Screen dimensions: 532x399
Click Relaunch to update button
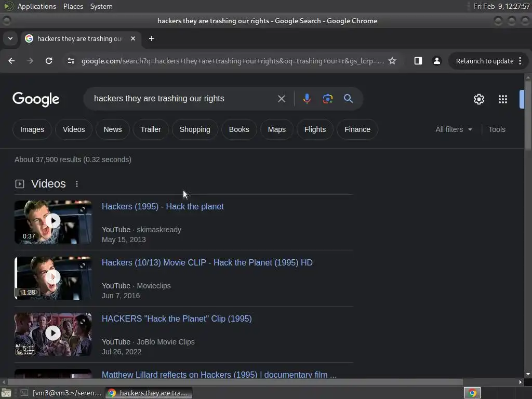[485, 61]
